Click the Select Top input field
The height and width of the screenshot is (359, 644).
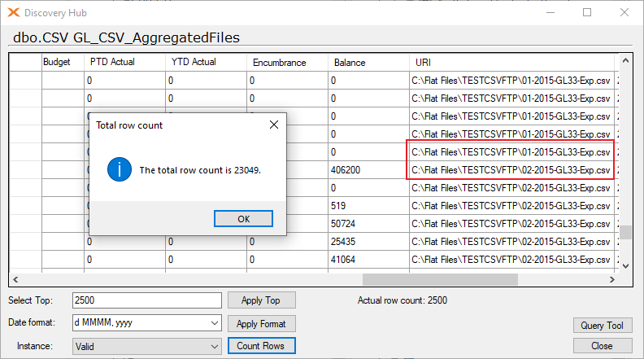point(147,300)
